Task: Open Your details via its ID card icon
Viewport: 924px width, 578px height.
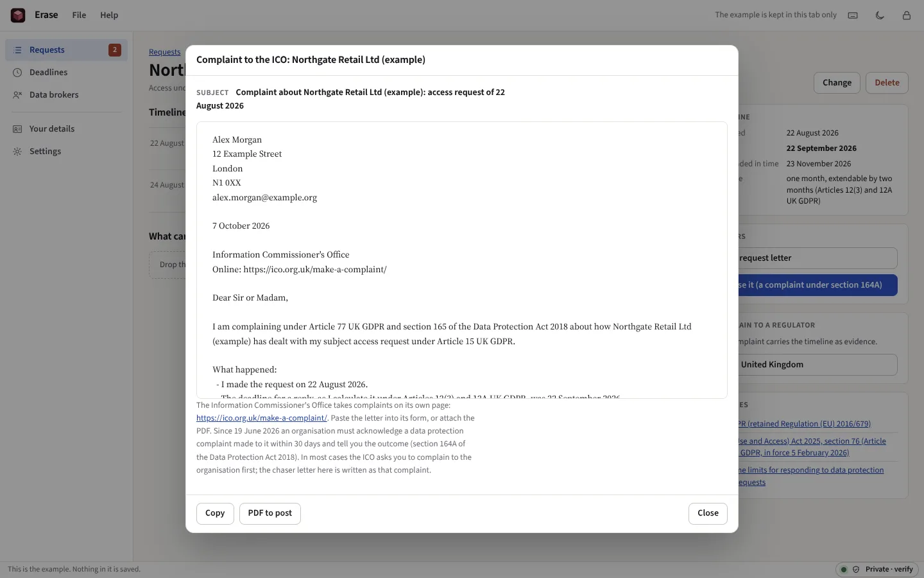Action: (18, 129)
